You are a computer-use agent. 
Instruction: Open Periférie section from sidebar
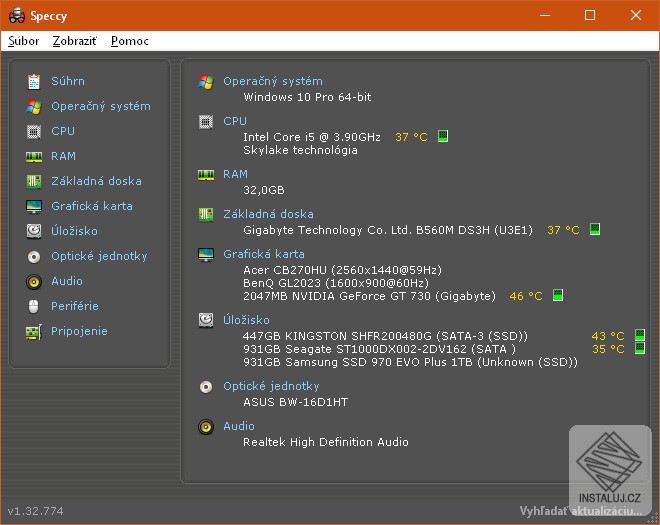(x=75, y=306)
